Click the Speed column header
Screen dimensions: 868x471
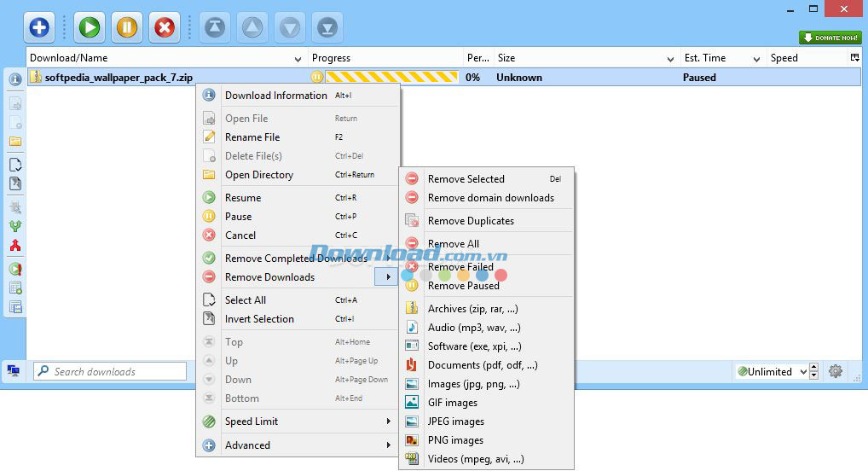pyautogui.click(x=807, y=58)
